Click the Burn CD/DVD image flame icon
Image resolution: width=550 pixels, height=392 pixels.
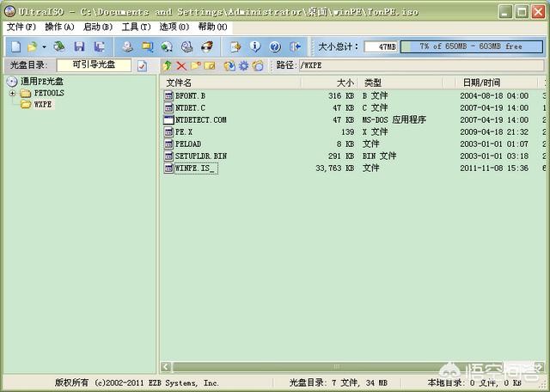click(206, 46)
